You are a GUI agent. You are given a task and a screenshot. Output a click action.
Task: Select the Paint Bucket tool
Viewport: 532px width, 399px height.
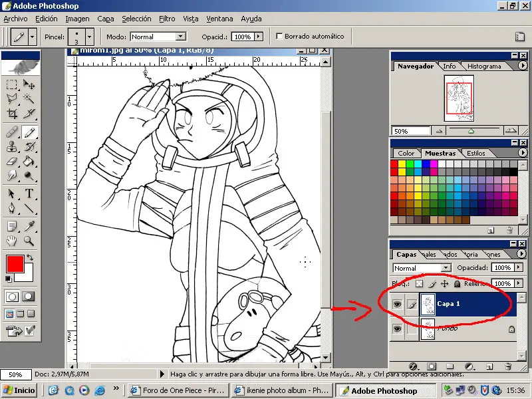pyautogui.click(x=29, y=161)
